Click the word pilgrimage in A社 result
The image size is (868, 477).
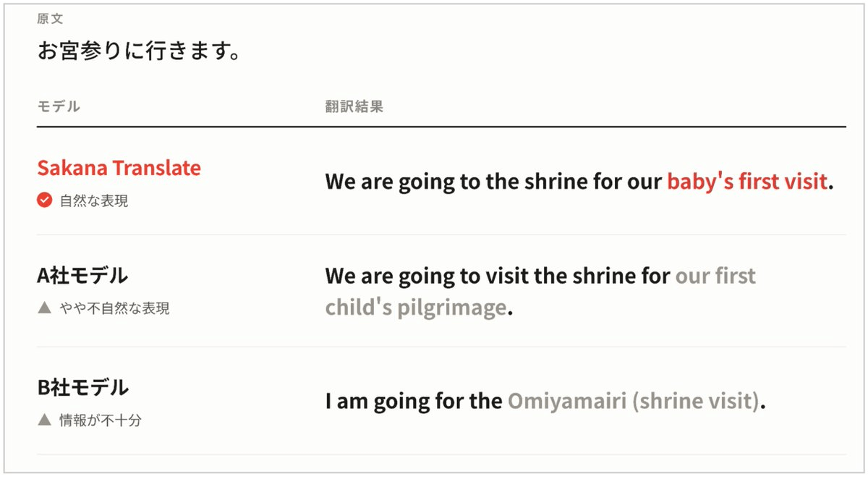[x=451, y=308]
